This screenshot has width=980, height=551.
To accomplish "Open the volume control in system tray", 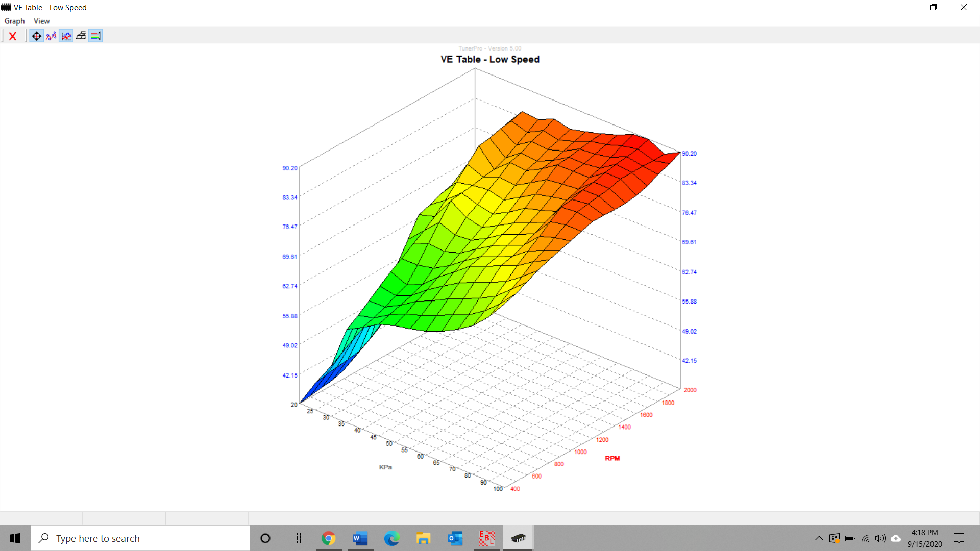I will 880,538.
